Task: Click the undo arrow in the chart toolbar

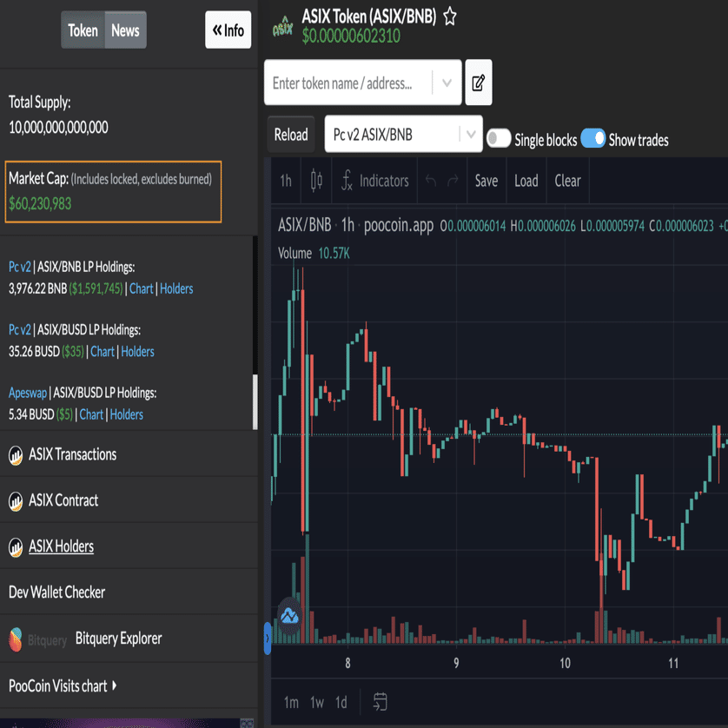Action: pos(432,181)
